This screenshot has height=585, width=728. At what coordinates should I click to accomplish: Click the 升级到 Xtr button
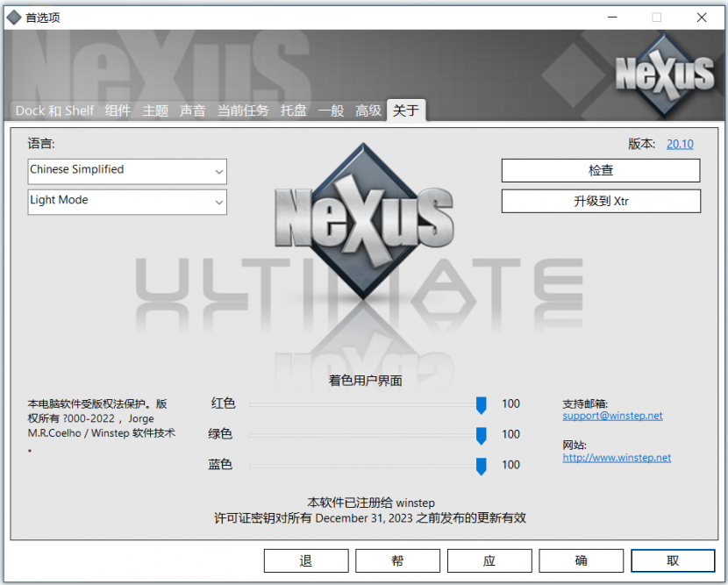point(601,201)
